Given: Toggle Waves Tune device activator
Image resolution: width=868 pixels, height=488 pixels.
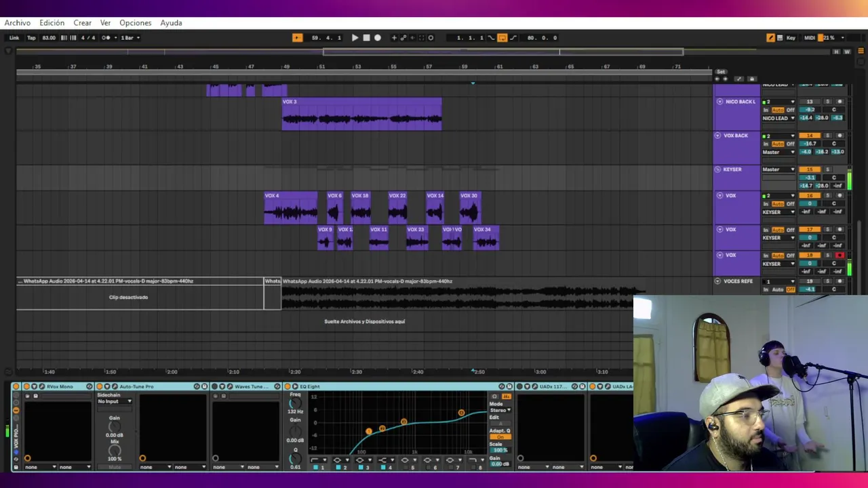Looking at the screenshot, I should pos(214,386).
